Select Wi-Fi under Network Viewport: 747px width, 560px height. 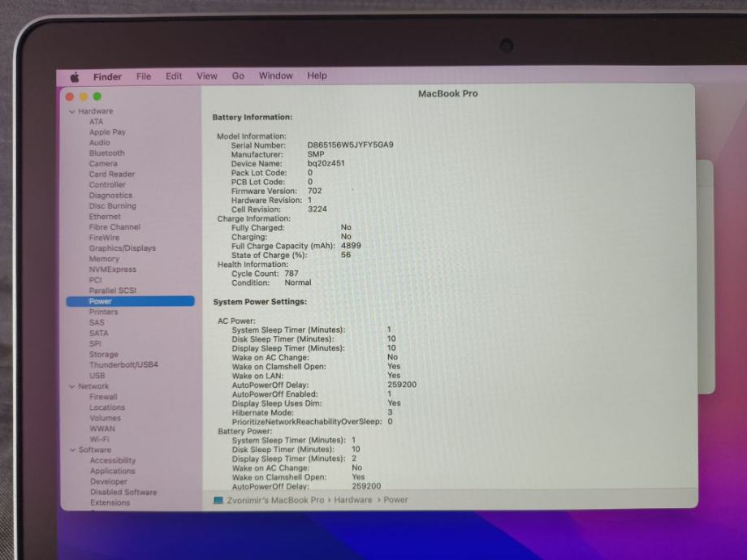tap(99, 439)
